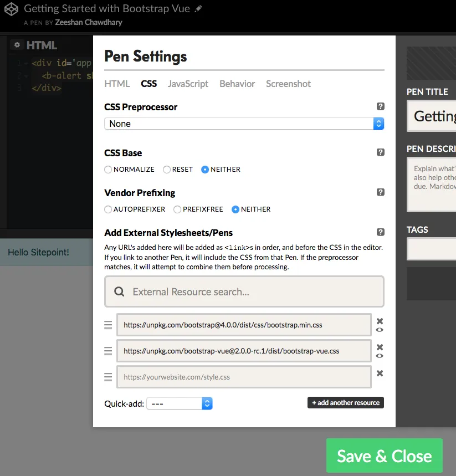Open HTML editor settings gear
This screenshot has height=476, width=456.
pos(17,45)
